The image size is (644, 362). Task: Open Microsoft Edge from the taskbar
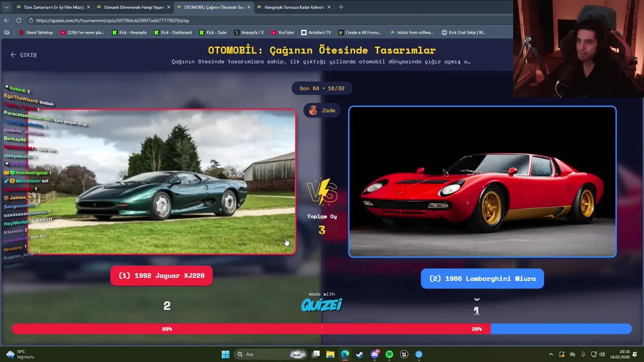click(345, 354)
